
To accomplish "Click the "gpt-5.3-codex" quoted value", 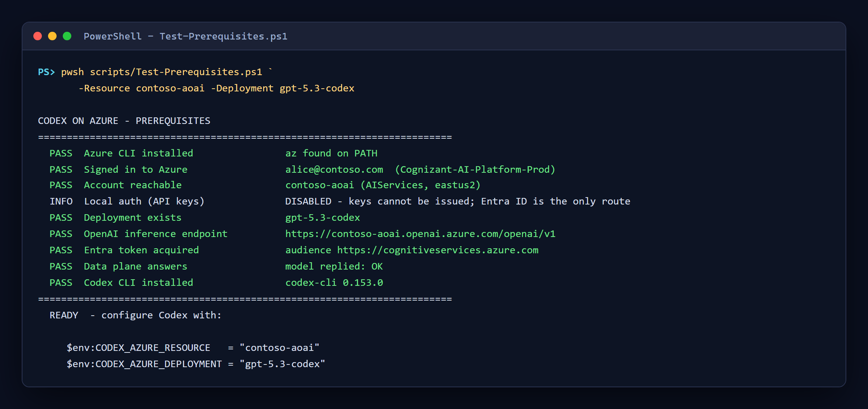I will 282,364.
